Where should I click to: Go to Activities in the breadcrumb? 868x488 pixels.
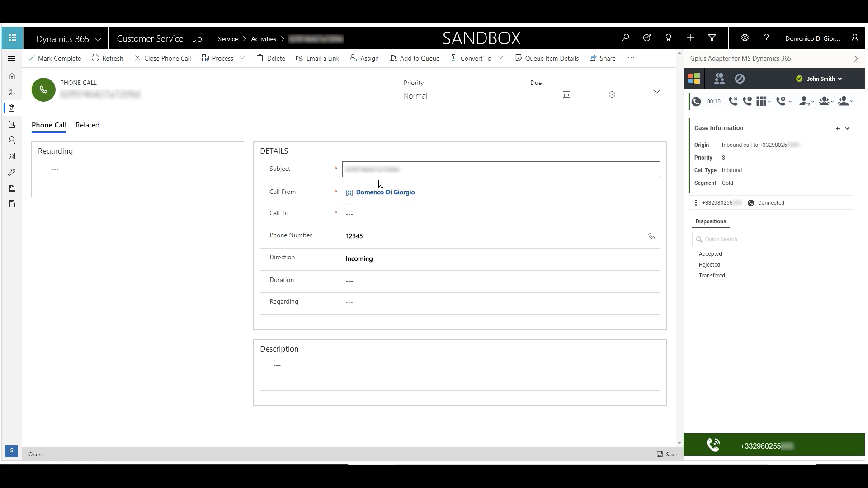tap(264, 39)
